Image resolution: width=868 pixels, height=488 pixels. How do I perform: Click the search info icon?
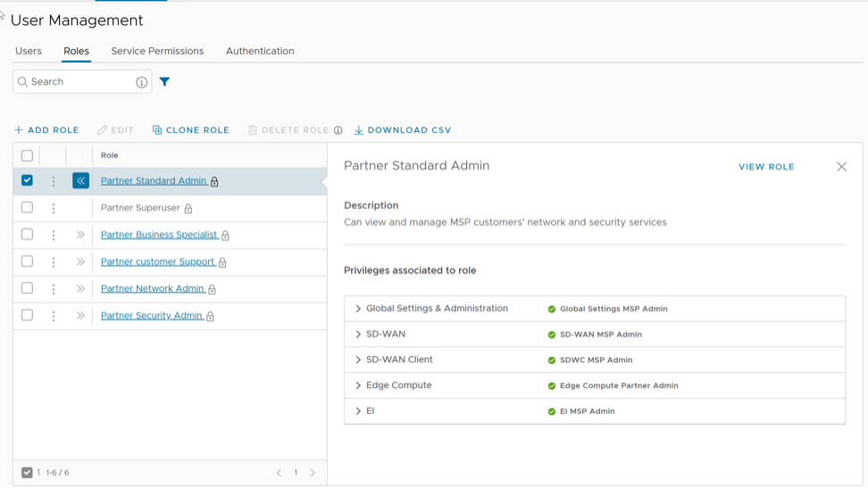point(141,82)
